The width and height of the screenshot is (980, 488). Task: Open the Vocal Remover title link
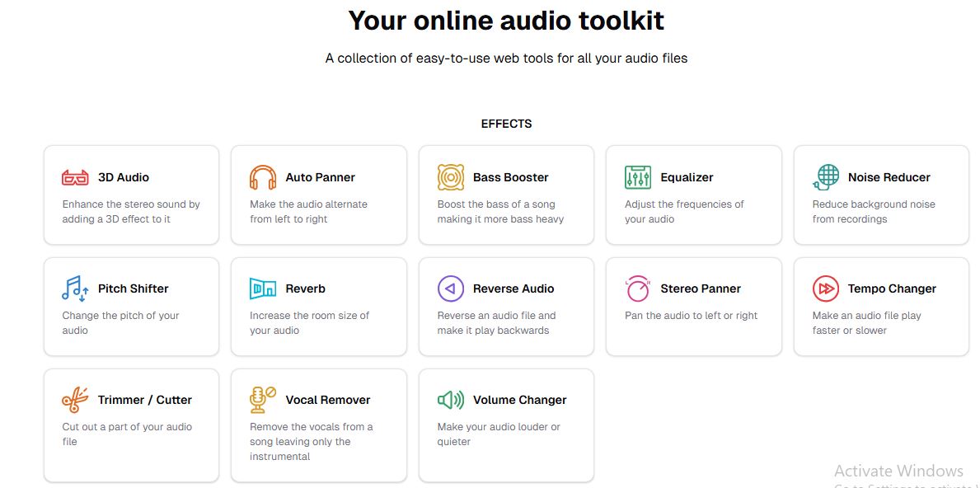click(x=327, y=400)
